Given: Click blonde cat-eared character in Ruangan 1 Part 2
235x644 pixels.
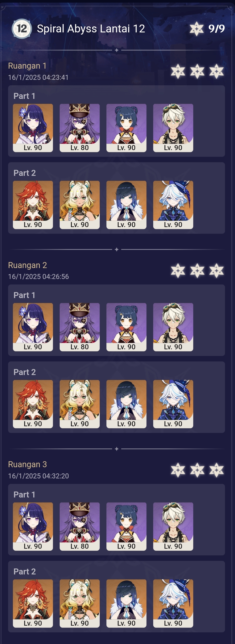Looking at the screenshot, I should pos(80,205).
